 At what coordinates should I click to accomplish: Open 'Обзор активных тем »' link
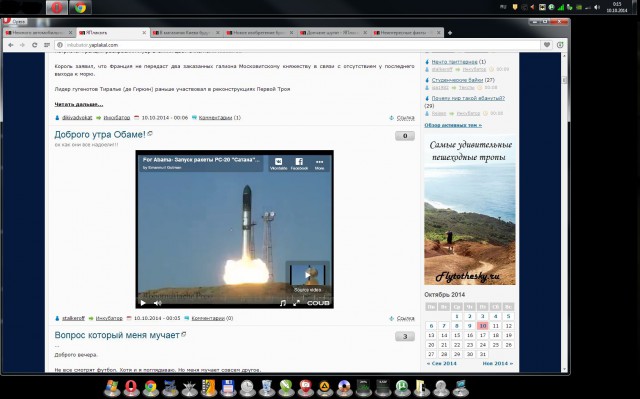pyautogui.click(x=453, y=125)
